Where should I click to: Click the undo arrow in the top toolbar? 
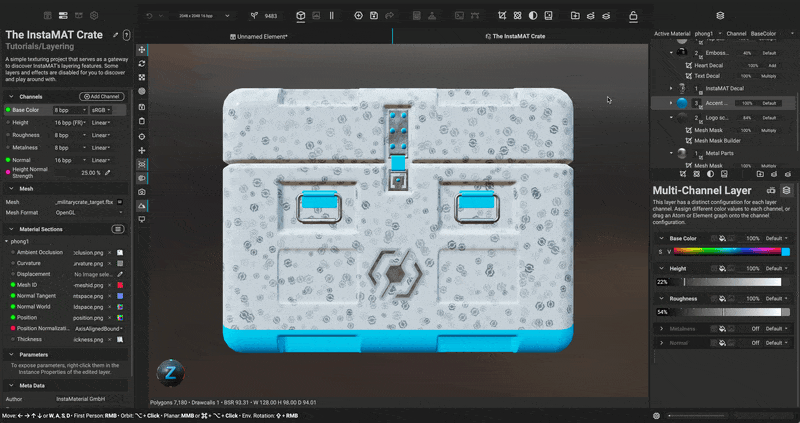coord(149,16)
